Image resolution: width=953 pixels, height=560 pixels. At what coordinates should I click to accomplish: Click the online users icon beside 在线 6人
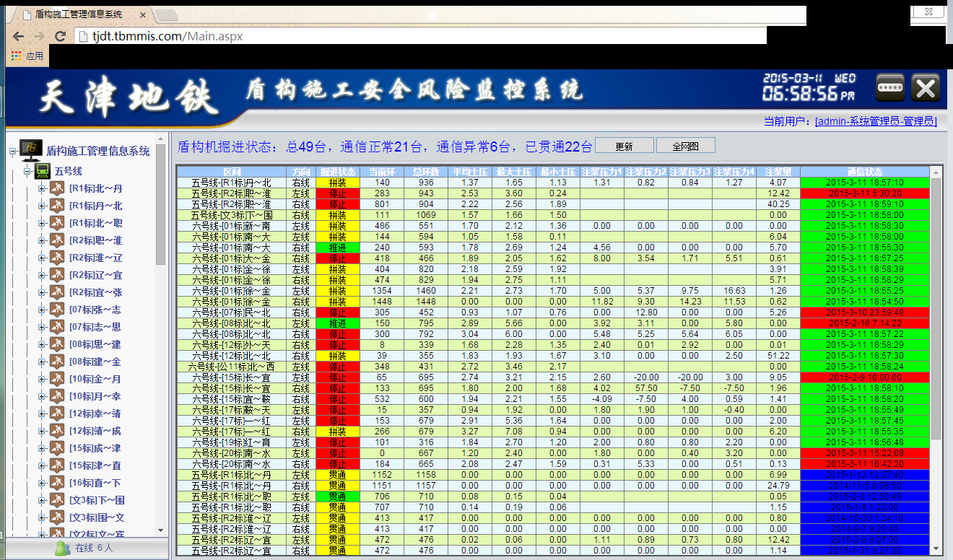63,548
